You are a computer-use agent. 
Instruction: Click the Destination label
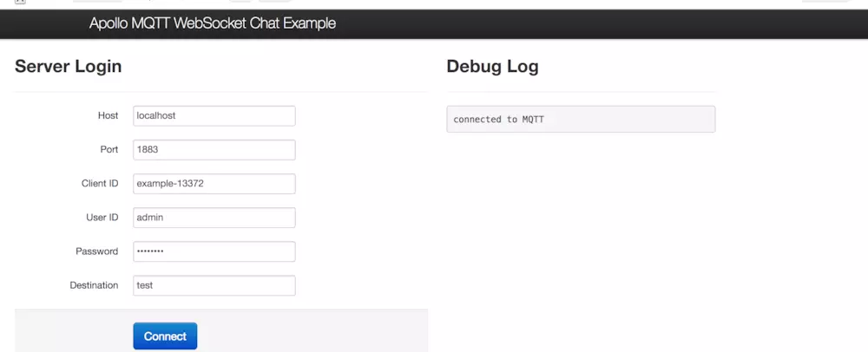(94, 286)
